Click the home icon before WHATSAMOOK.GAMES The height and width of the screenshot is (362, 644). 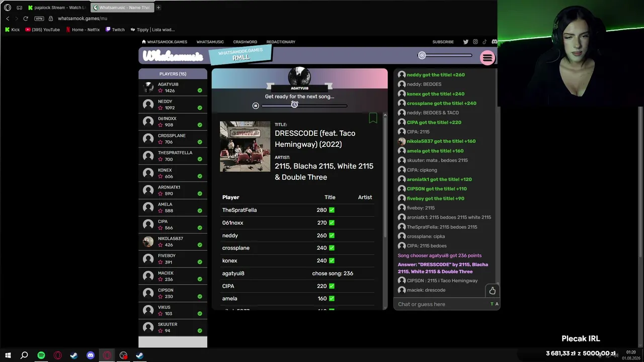pyautogui.click(x=144, y=42)
